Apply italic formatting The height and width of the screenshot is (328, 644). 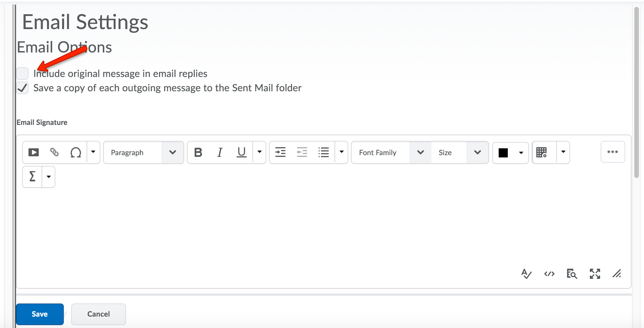220,152
